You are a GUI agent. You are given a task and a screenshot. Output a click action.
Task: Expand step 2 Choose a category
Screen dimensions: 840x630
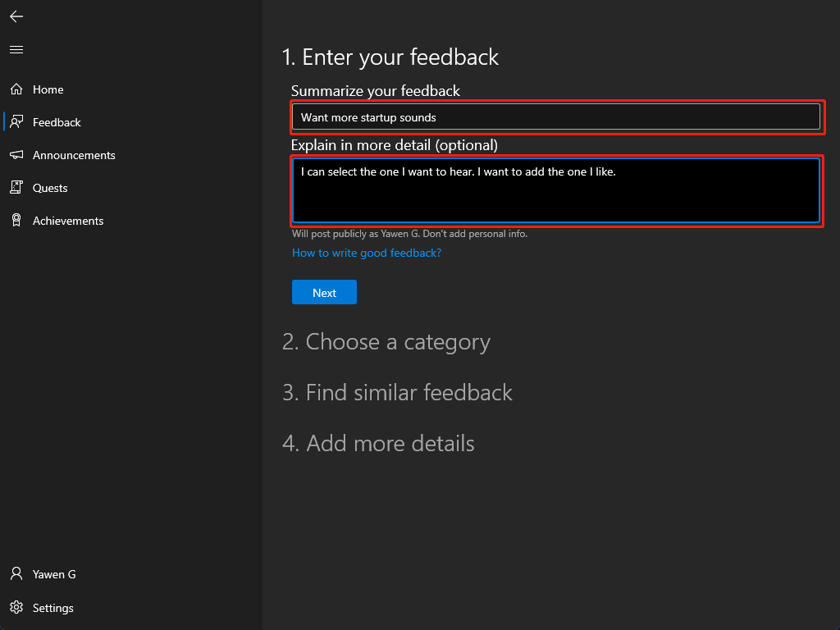coord(386,342)
